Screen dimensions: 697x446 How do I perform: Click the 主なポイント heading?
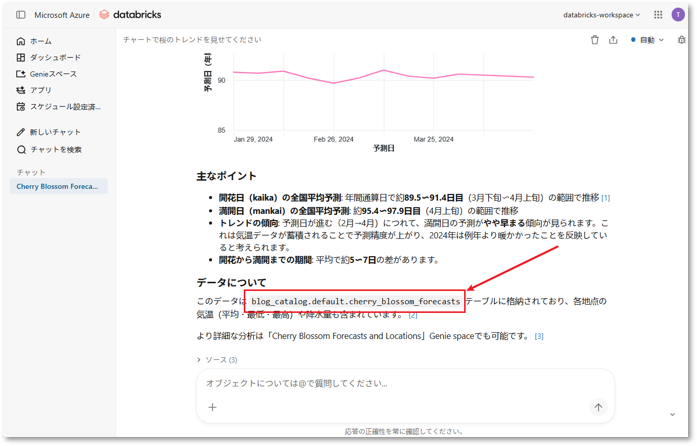pos(226,176)
